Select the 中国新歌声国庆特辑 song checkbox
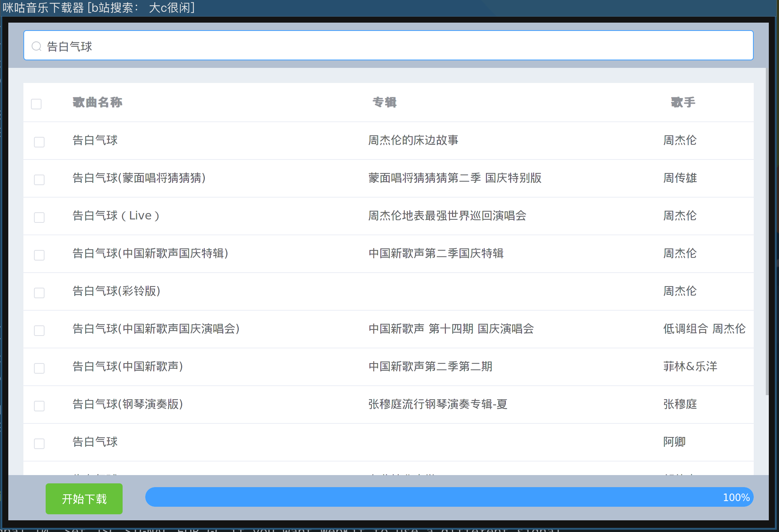Screen dimensions: 779x532 tap(39, 255)
